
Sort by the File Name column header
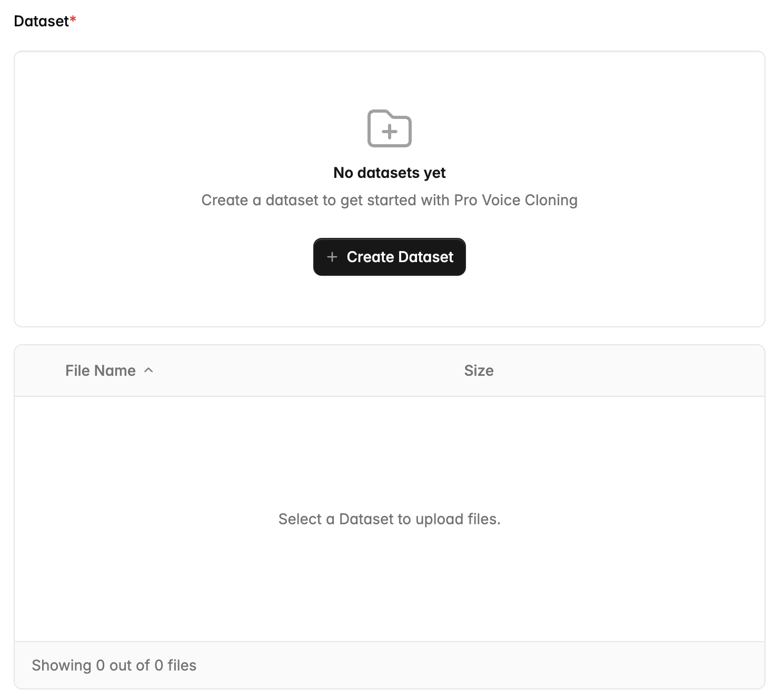(x=101, y=371)
